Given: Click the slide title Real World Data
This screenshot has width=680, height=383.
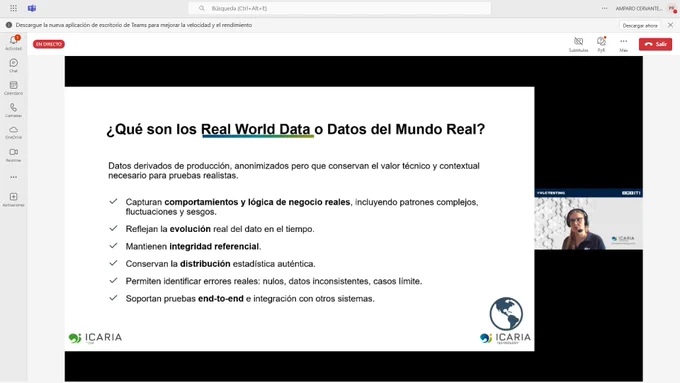Looking at the screenshot, I should [x=255, y=129].
